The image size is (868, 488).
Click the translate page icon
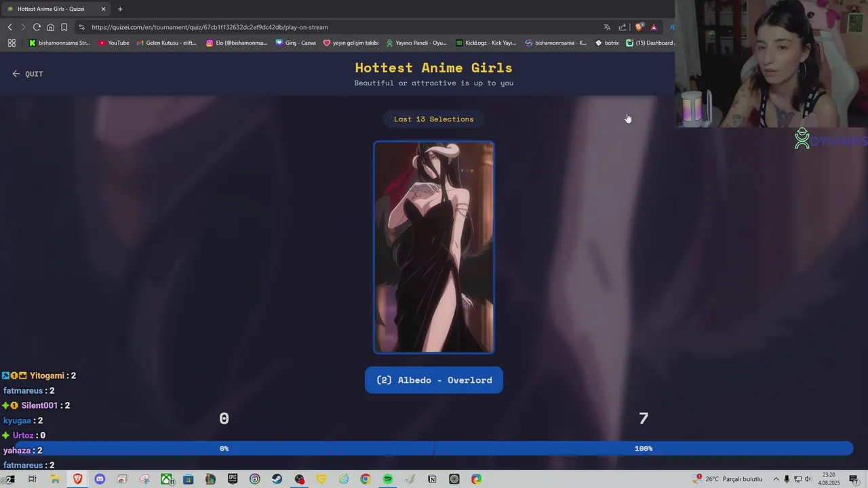click(x=607, y=27)
